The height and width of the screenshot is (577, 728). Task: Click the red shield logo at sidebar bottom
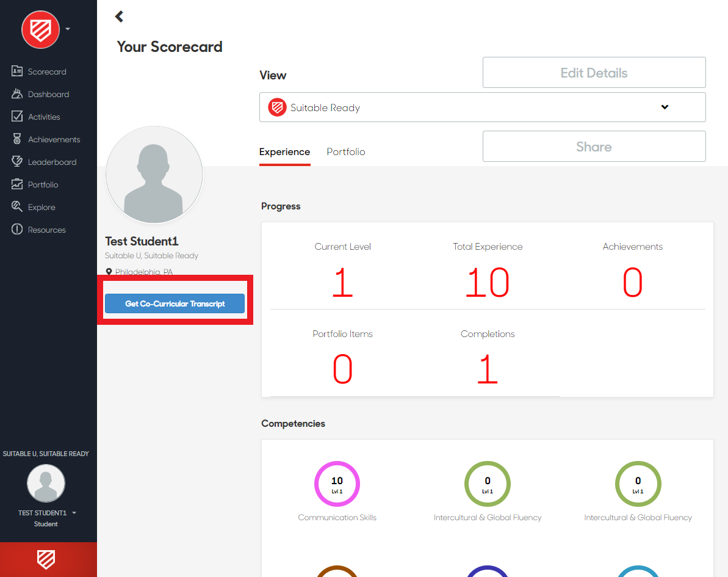pyautogui.click(x=46, y=559)
